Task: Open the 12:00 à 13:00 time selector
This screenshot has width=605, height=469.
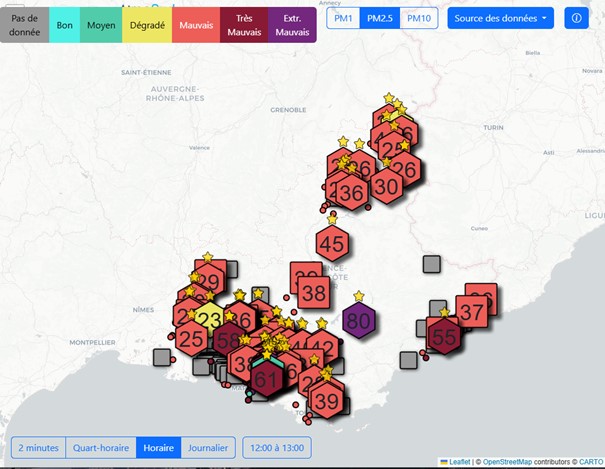Action: pyautogui.click(x=277, y=448)
